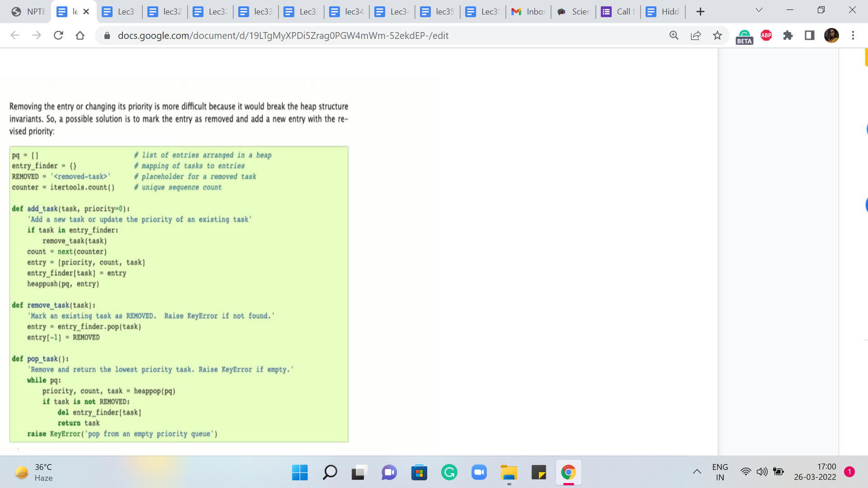This screenshot has width=868, height=488.
Task: Click the browser home icon
Action: tap(80, 35)
